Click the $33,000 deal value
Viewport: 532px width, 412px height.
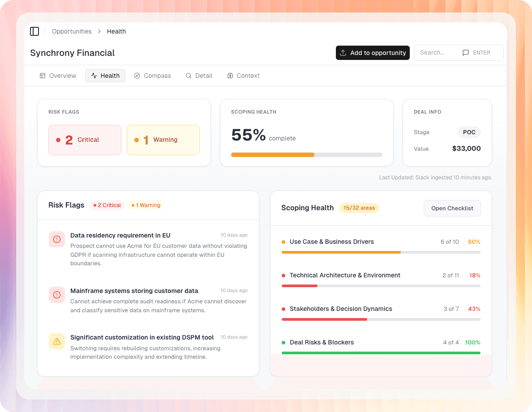pyautogui.click(x=467, y=149)
